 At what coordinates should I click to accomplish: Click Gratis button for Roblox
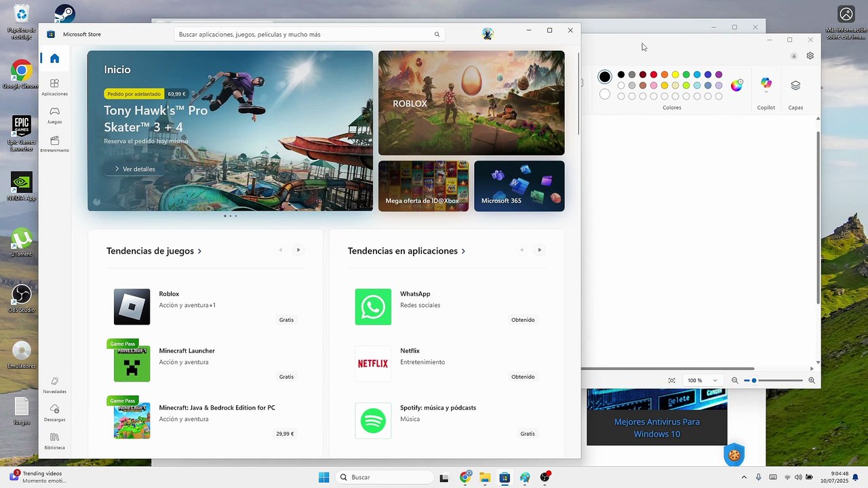(286, 320)
